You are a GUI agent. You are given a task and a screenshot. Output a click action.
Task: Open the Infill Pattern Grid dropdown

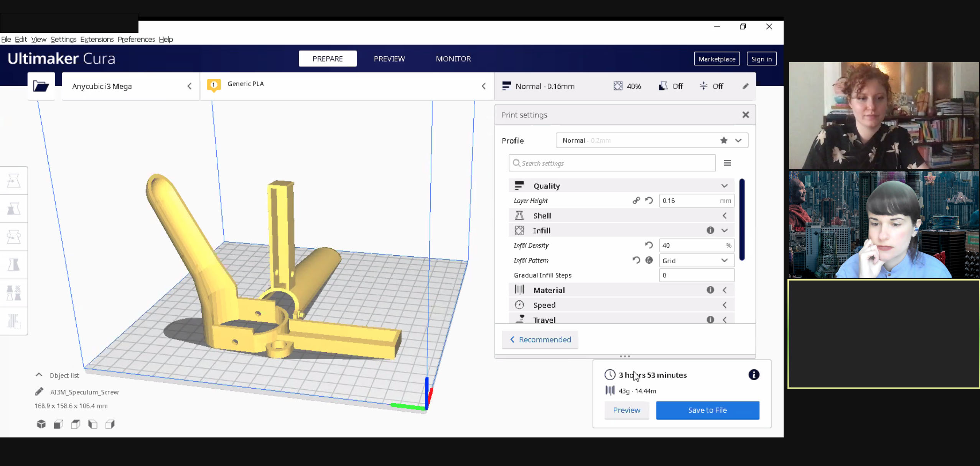pyautogui.click(x=696, y=261)
